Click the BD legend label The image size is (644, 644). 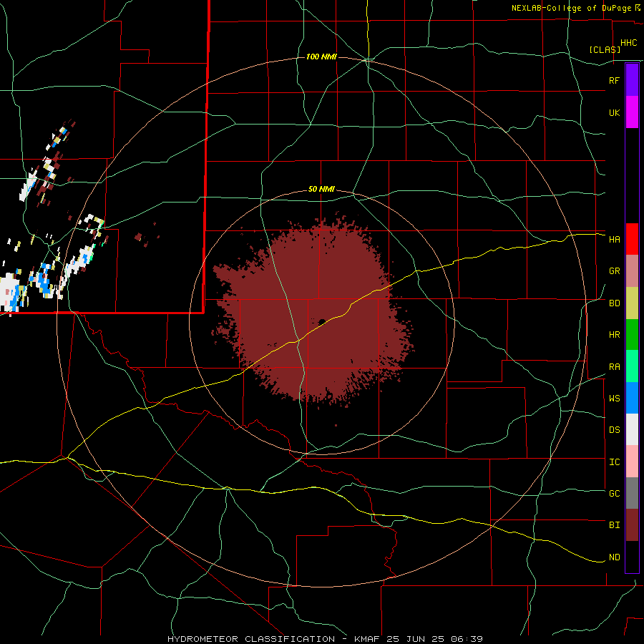(614, 303)
